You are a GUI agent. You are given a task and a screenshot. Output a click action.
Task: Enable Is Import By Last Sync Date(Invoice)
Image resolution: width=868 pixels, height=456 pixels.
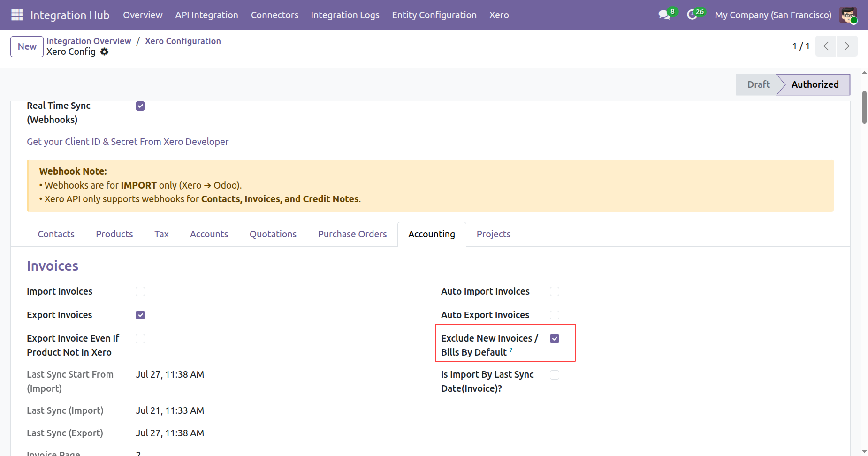pyautogui.click(x=555, y=374)
